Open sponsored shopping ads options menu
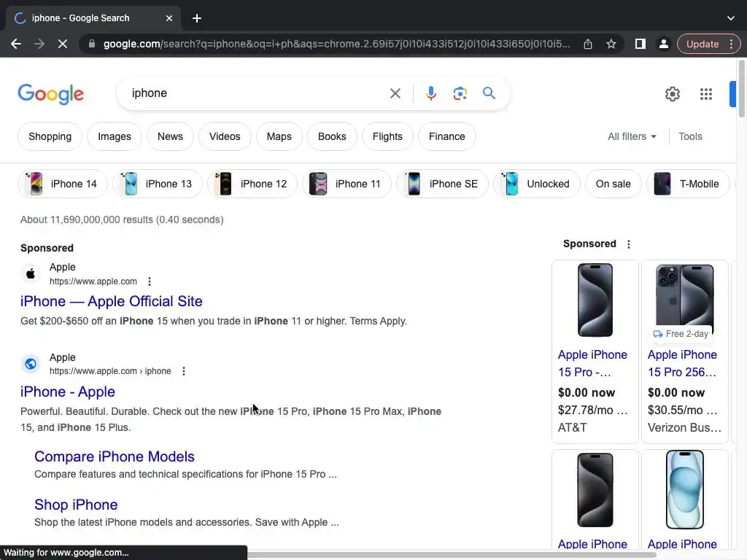This screenshot has height=560, width=747. pos(628,244)
